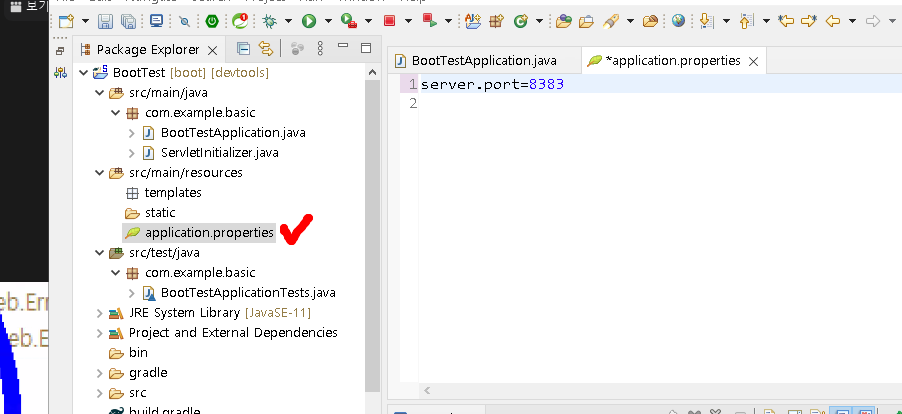902x414 pixels.
Task: Click the Spring relaunch icon with badge
Action: 240,21
